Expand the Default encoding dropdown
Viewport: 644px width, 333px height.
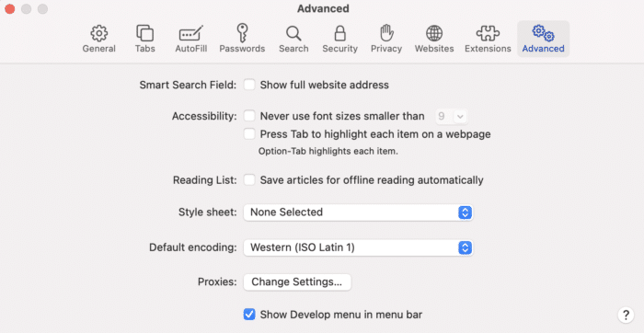point(358,247)
